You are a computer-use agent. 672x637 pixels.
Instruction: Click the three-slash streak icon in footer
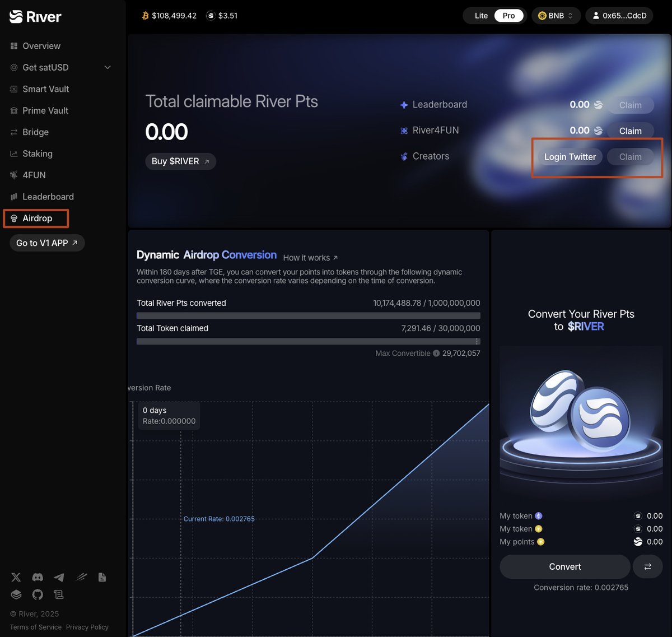coord(81,577)
